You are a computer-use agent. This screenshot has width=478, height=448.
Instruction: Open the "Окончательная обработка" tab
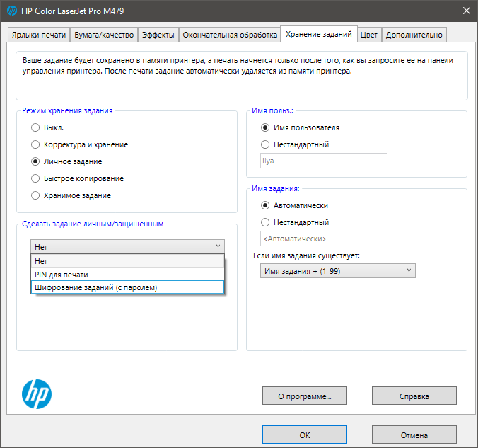pyautogui.click(x=230, y=35)
